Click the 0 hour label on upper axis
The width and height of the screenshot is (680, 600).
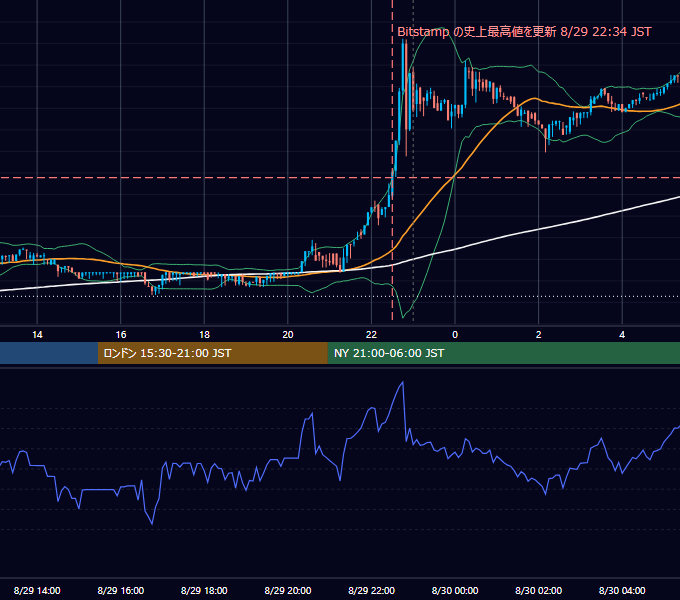pyautogui.click(x=455, y=335)
